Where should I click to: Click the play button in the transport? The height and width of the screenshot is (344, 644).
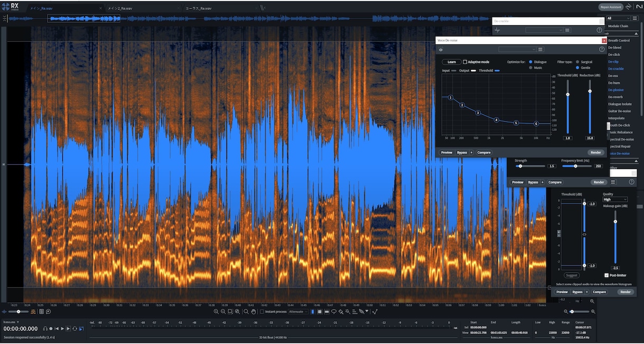click(x=62, y=329)
